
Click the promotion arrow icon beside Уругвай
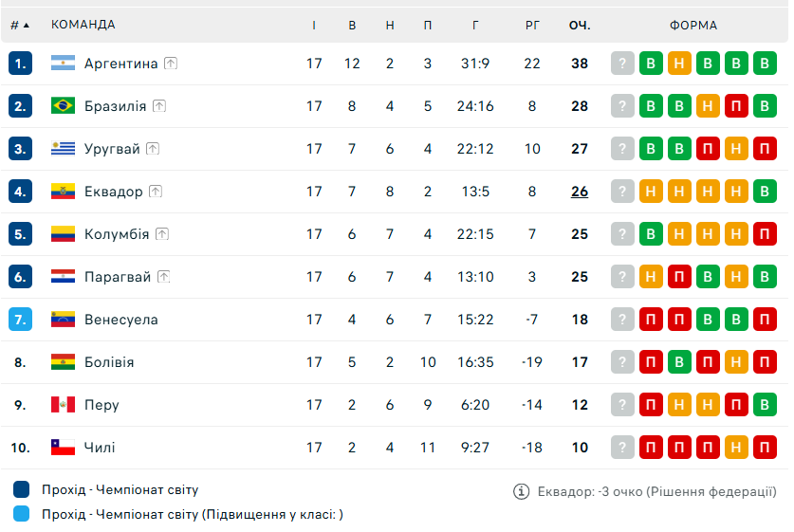click(x=153, y=149)
